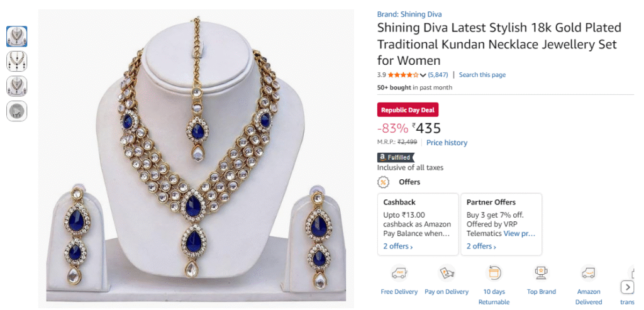Expand the Partner Offers 2 offers link
644x310 pixels.
click(481, 246)
